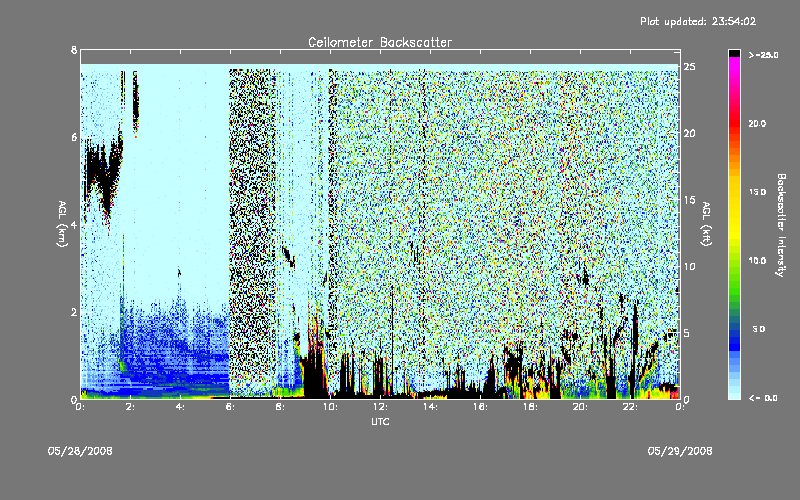
Task: Click the right 'AGL (kft)' axis label
Action: coord(706,223)
